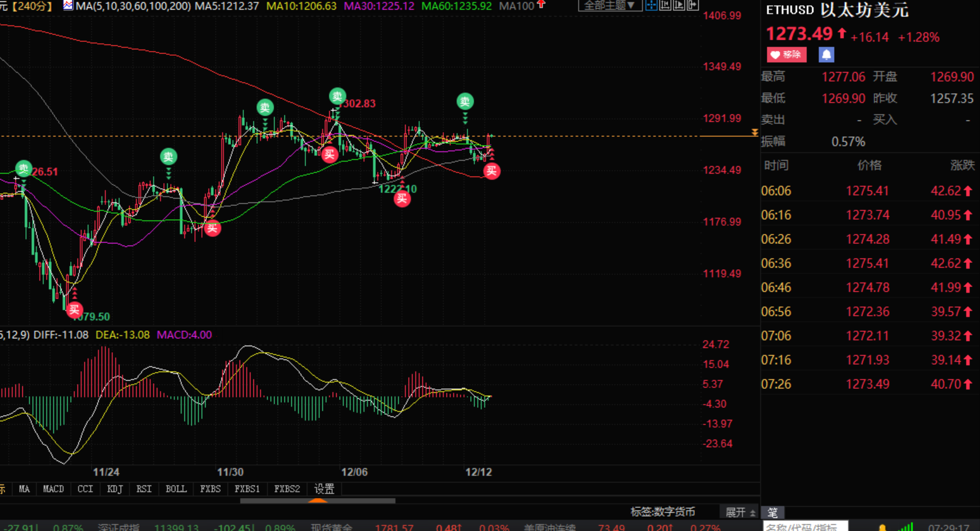Select the RSI indicator tab
Viewport: 980px width, 531px height.
point(144,489)
